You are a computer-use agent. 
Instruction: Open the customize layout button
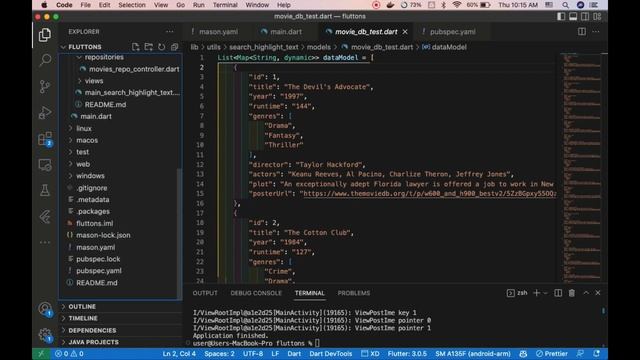coord(597,16)
